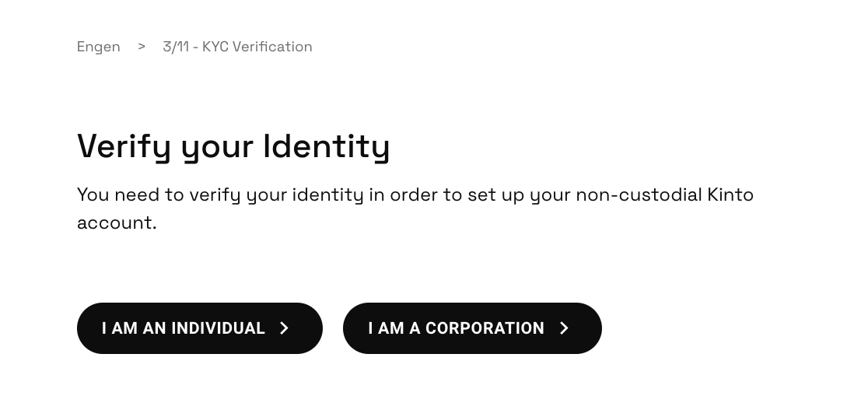Click the CORPORATION word on the second button

485,328
